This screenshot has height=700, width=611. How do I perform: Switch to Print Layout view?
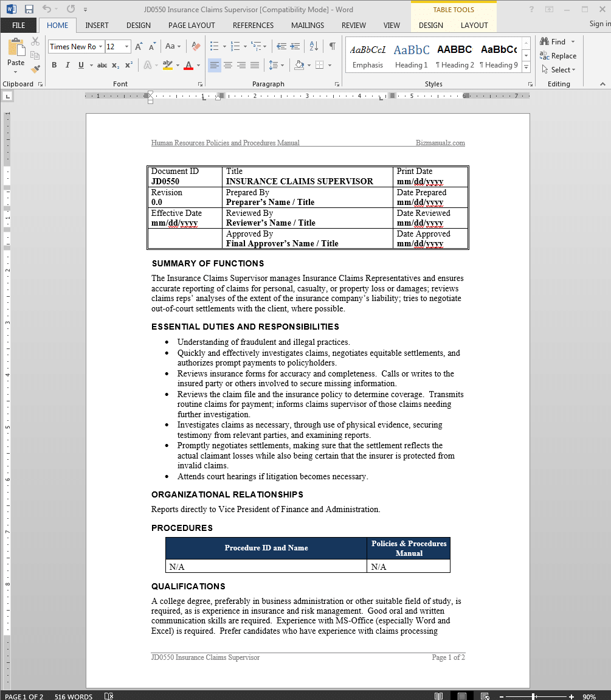462,696
